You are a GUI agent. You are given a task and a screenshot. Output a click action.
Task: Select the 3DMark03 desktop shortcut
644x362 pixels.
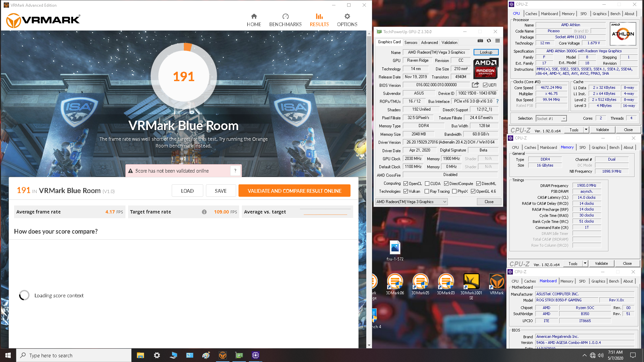pyautogui.click(x=446, y=284)
